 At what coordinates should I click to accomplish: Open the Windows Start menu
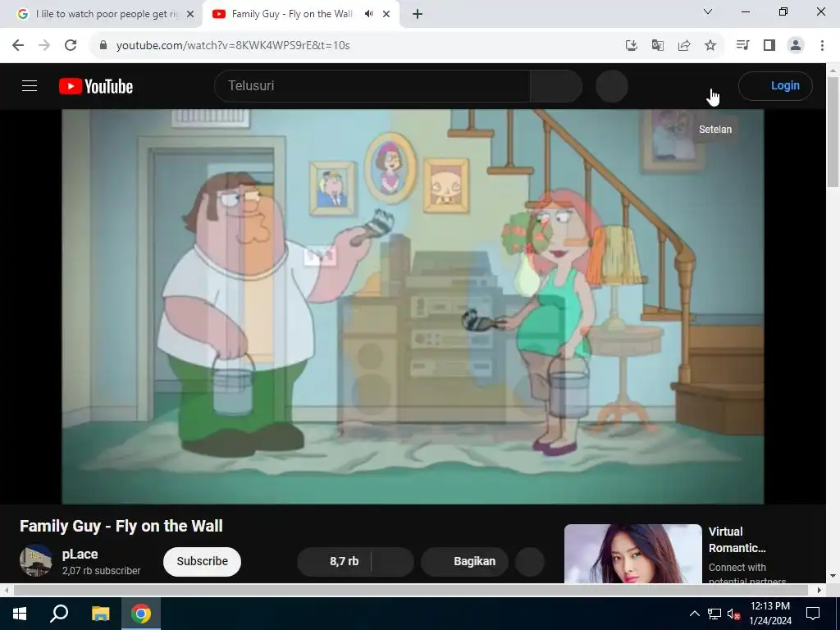(x=20, y=614)
